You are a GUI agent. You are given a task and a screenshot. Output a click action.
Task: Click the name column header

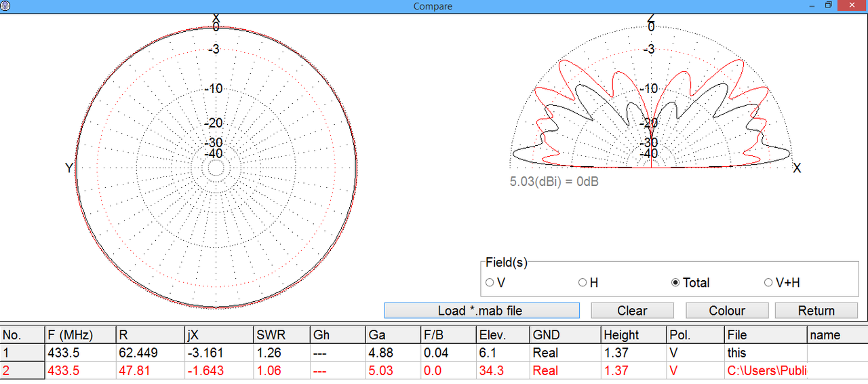click(x=837, y=335)
